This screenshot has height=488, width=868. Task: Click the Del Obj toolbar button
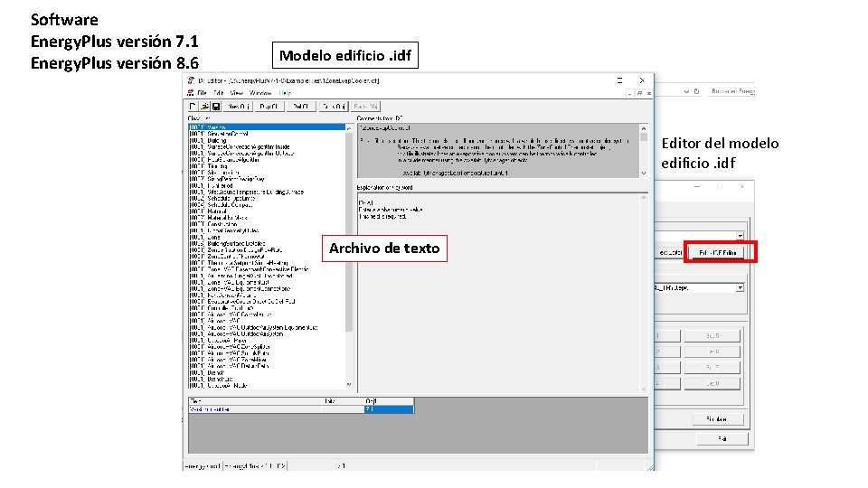[301, 107]
